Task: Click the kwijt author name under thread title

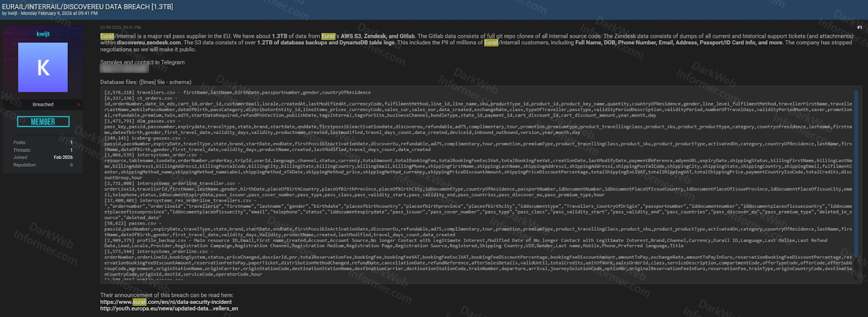Action: pyautogui.click(x=12, y=14)
